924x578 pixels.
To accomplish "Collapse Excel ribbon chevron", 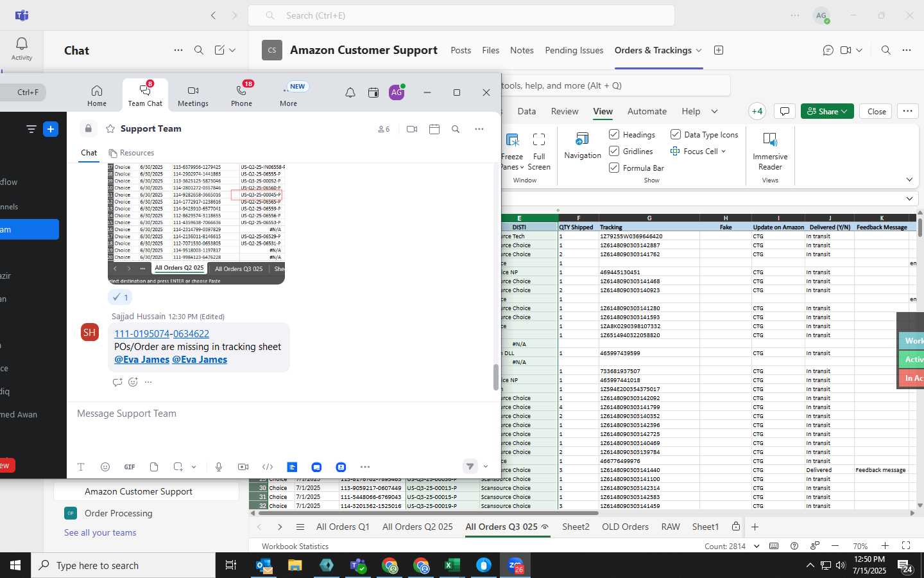I will (909, 180).
